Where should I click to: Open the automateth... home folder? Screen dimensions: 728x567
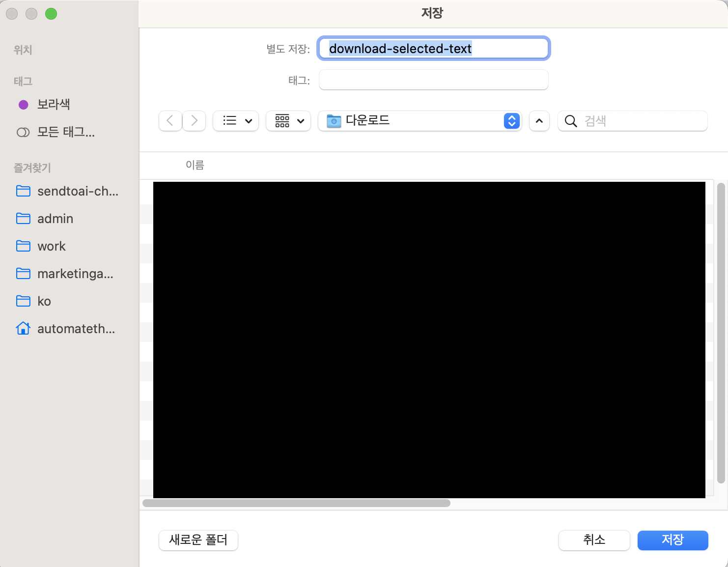(76, 329)
